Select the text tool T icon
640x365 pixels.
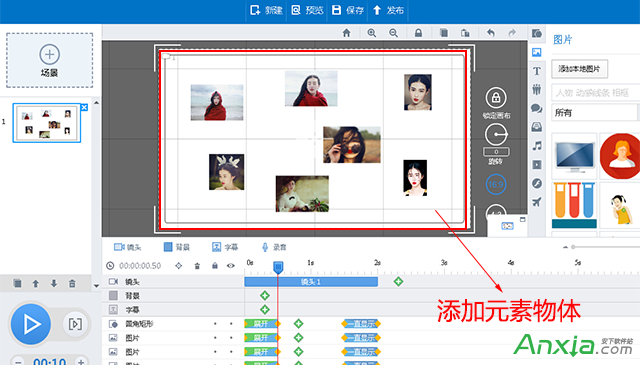pos(537,71)
